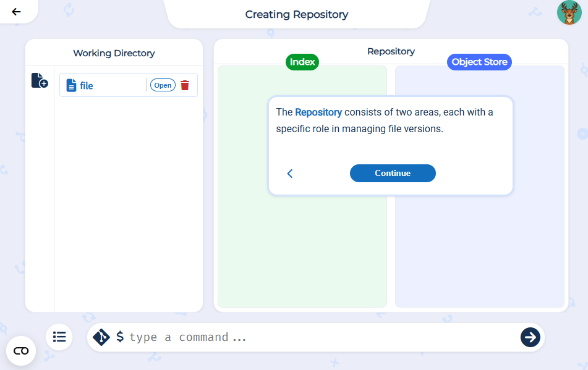Click the 'Creating Repository' title
Image resolution: width=588 pixels, height=370 pixels.
pyautogui.click(x=297, y=14)
